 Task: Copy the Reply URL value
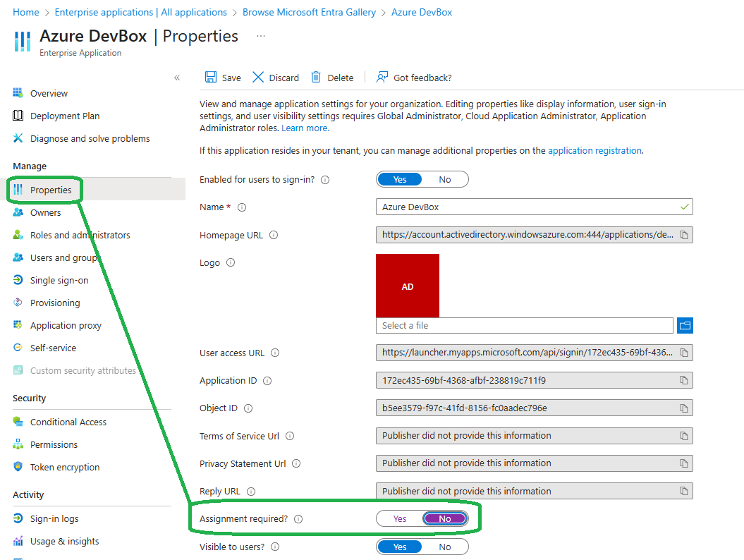(684, 491)
